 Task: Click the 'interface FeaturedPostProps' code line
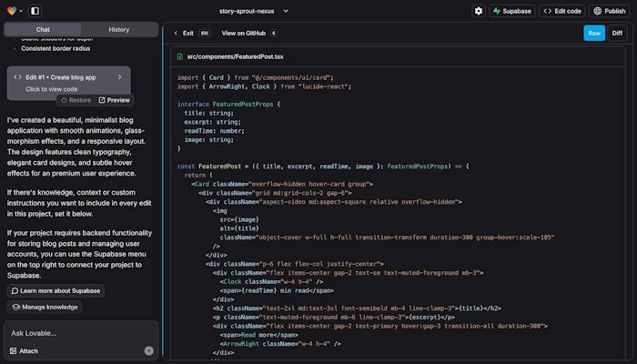point(228,105)
